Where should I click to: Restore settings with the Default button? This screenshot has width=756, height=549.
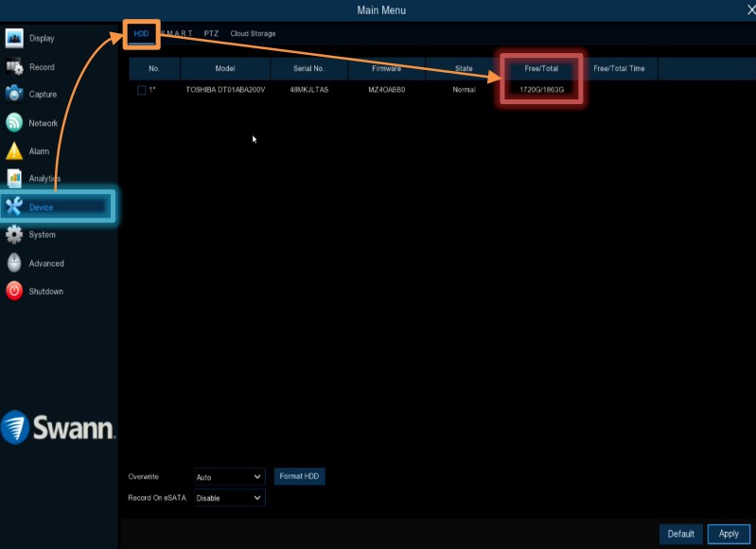[x=681, y=534]
